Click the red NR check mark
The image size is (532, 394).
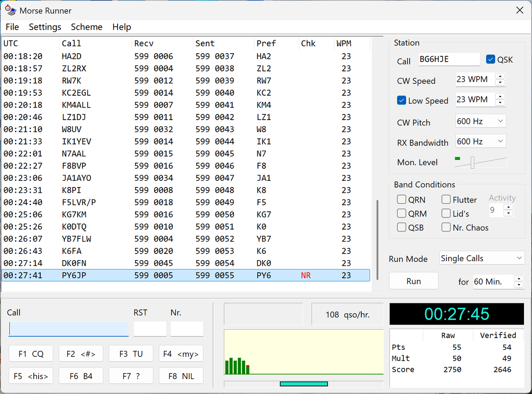[x=306, y=275]
